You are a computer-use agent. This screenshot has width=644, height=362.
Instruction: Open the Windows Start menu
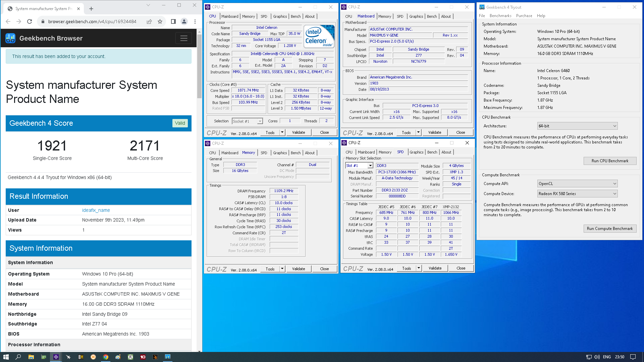tap(6, 357)
